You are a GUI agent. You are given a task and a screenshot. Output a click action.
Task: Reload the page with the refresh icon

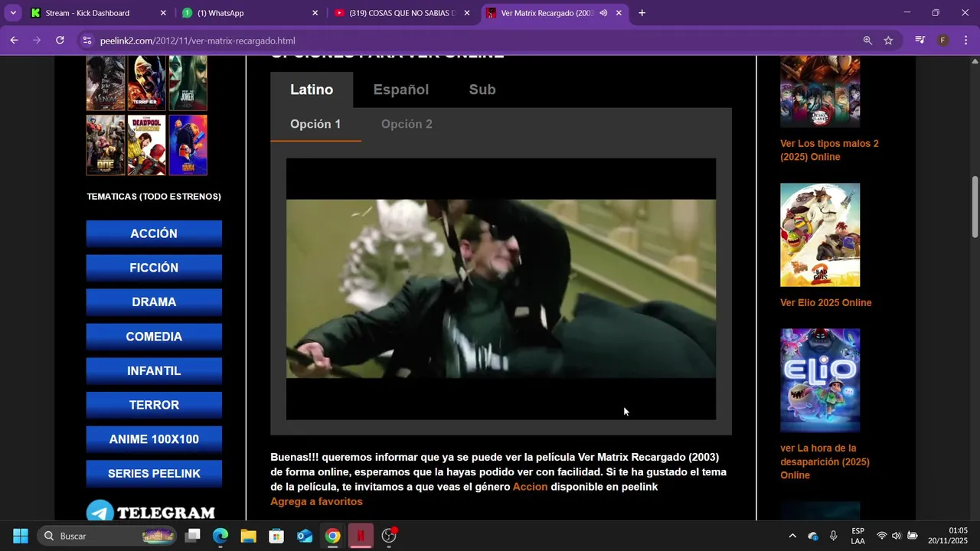pos(60,41)
